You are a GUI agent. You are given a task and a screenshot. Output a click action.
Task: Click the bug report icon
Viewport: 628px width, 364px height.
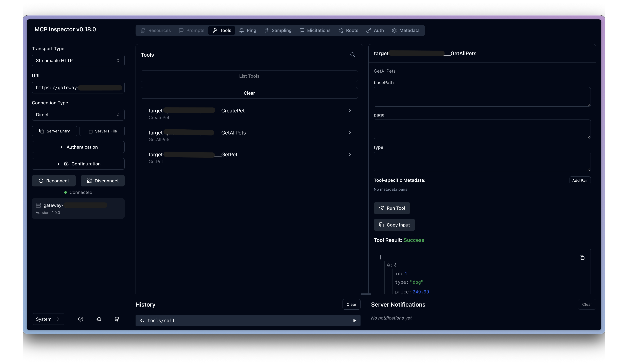99,319
